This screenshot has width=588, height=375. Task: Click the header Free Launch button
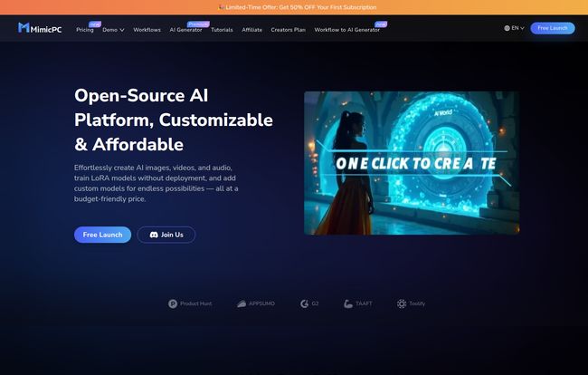[553, 28]
